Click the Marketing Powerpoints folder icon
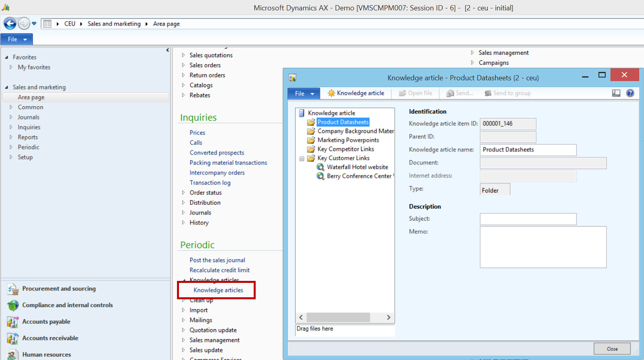This screenshot has height=360, width=644. pos(311,140)
